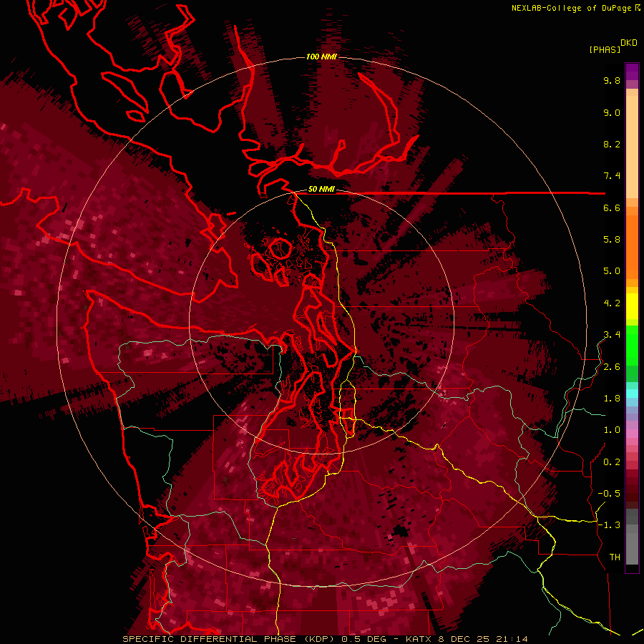
Task: Click the 3.4 legend value
Action: (612, 335)
